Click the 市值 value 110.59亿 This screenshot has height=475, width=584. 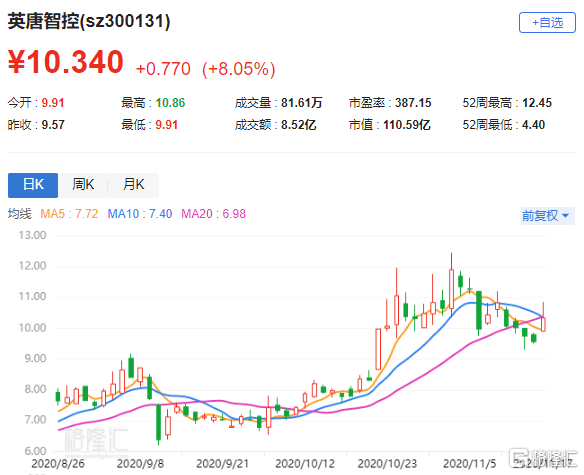pyautogui.click(x=407, y=125)
